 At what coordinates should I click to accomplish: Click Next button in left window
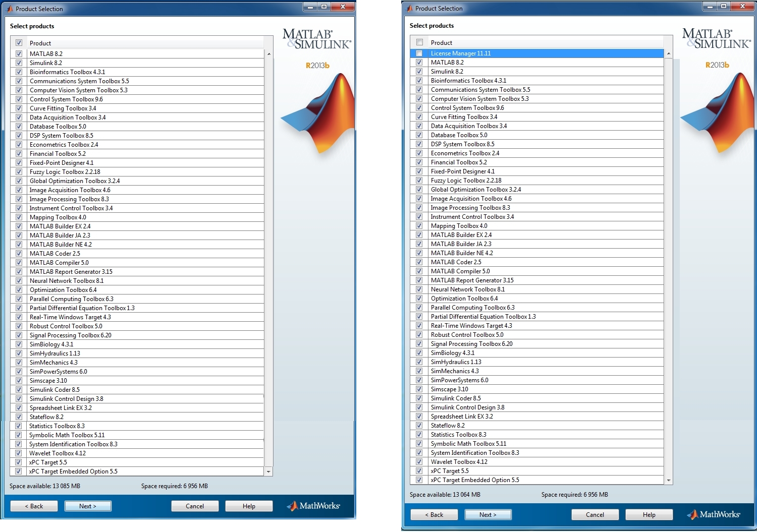coord(88,506)
